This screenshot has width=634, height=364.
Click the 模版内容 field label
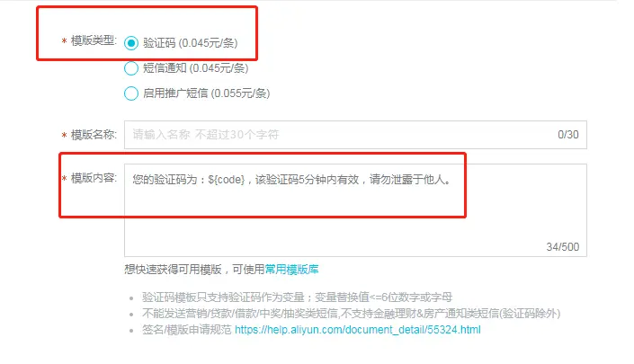pos(94,178)
